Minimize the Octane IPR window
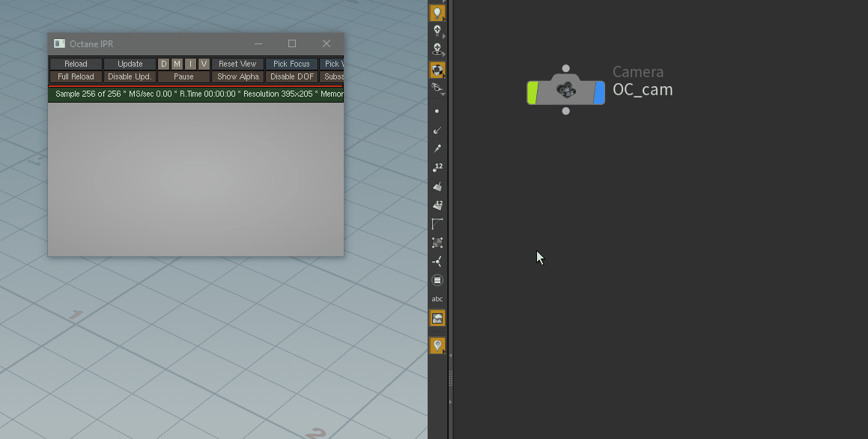This screenshot has height=439, width=868. tap(258, 43)
